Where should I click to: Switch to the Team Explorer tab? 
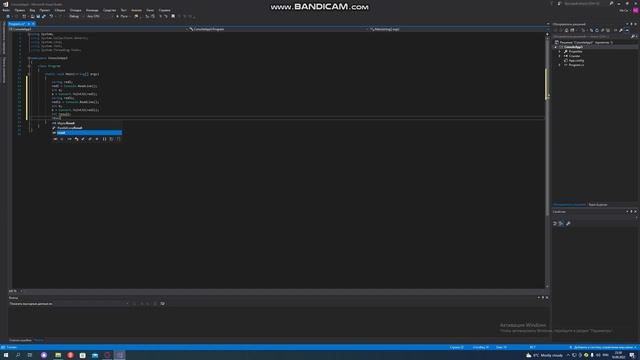tap(598, 204)
